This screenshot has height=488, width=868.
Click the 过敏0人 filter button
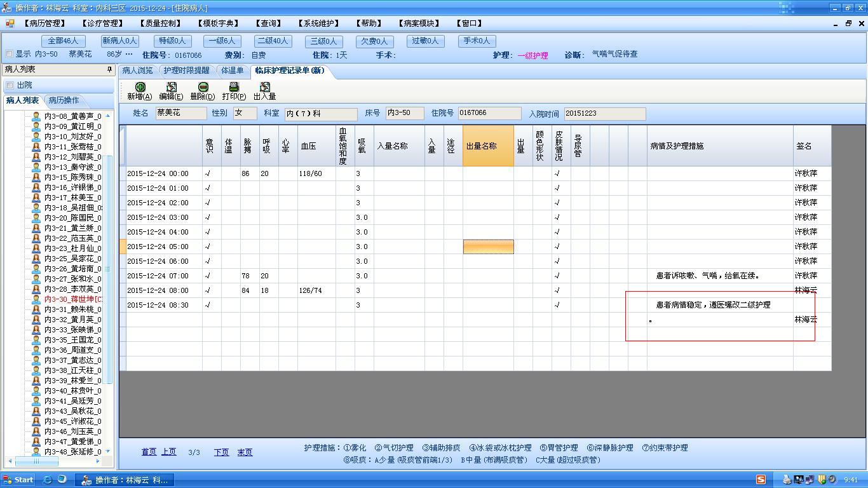(424, 41)
